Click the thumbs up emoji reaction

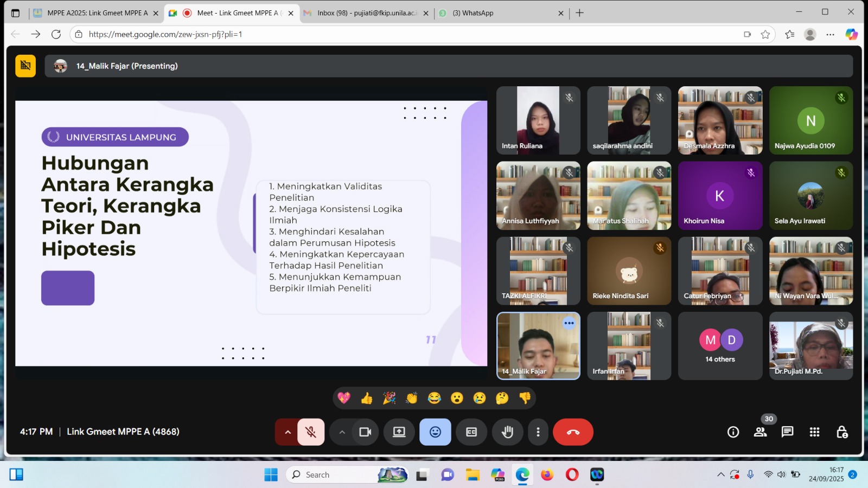pyautogui.click(x=367, y=399)
